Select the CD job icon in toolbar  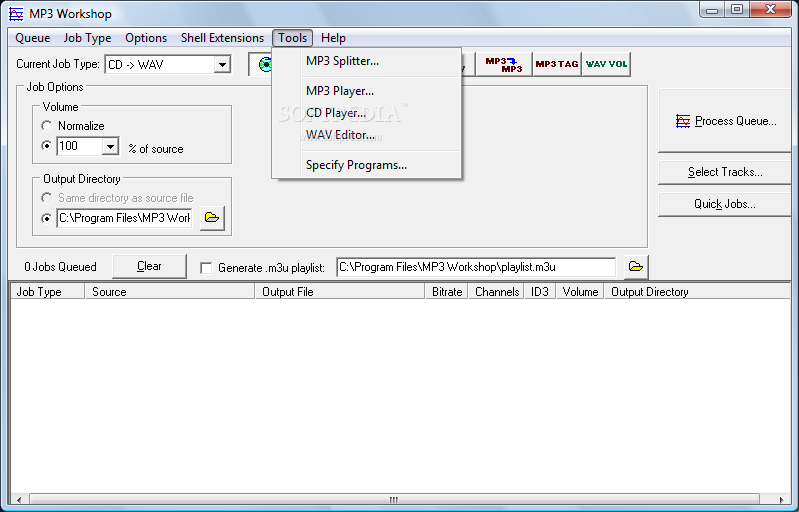pos(261,64)
